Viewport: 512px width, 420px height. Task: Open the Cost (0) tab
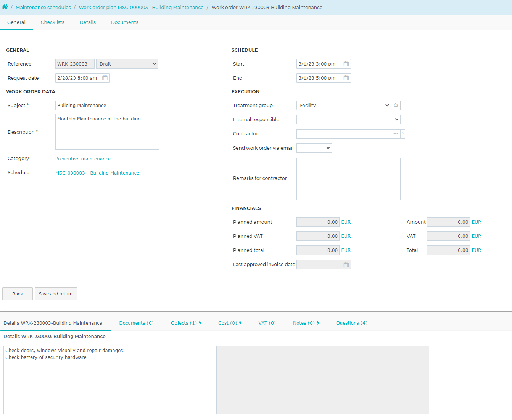(x=227, y=323)
